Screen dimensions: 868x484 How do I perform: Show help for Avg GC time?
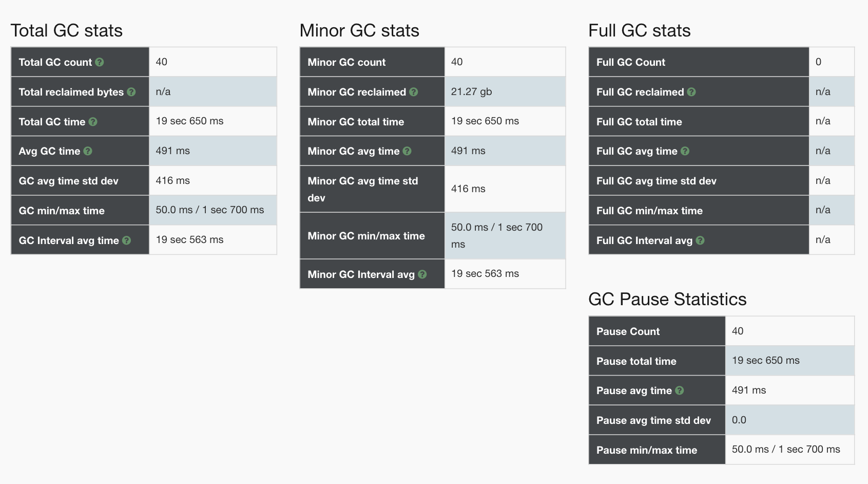pos(88,151)
